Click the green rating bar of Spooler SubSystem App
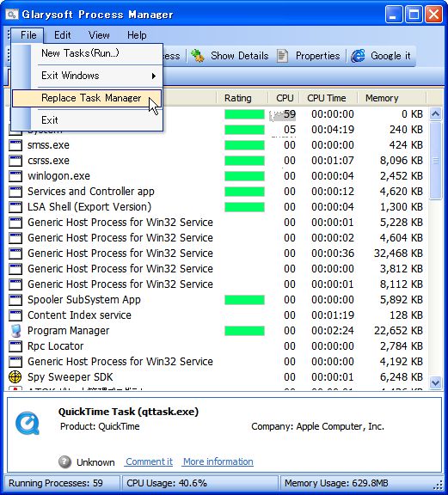The height and width of the screenshot is (495, 448). click(244, 300)
